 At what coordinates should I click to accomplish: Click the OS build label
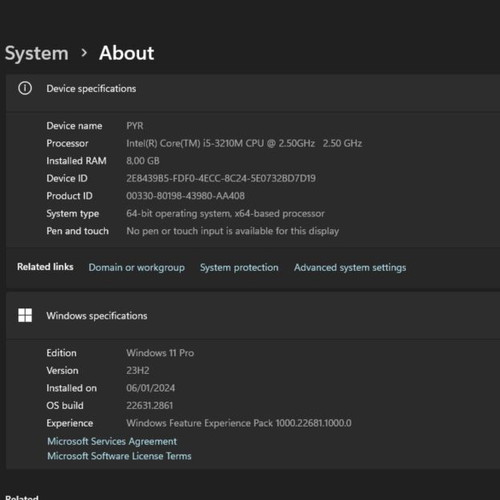[x=65, y=406]
